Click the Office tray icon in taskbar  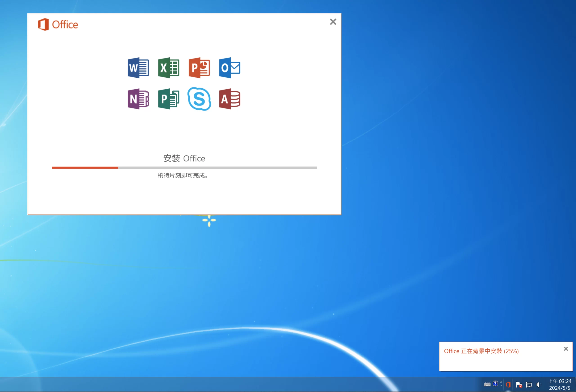(x=508, y=385)
